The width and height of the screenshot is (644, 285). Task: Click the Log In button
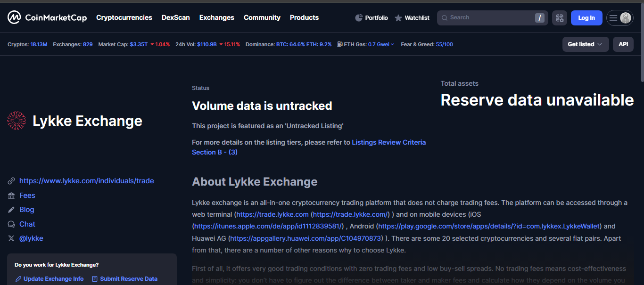pos(586,18)
